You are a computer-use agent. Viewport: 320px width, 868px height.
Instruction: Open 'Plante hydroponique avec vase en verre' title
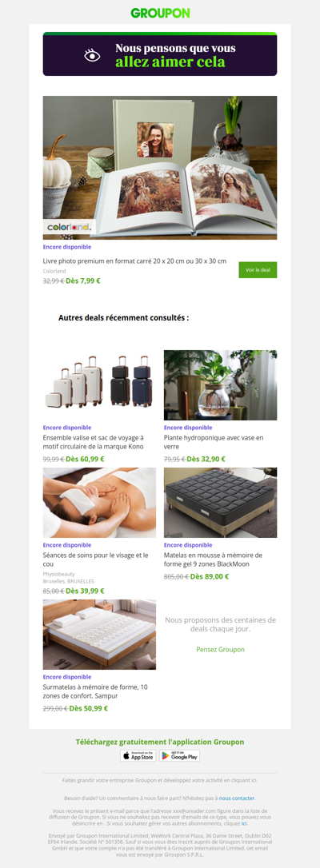point(214,442)
